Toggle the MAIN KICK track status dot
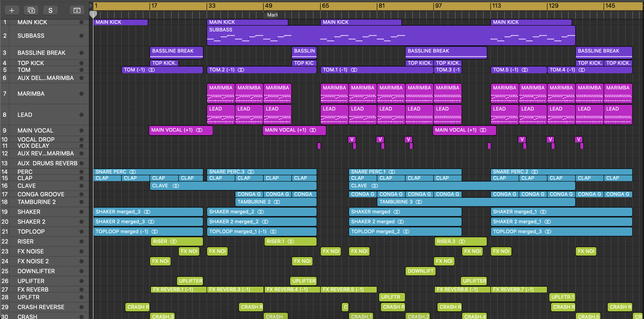The image size is (644, 319). point(81,22)
